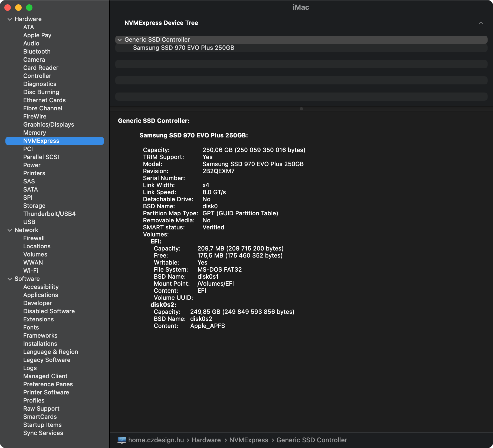Select Wi-Fi in the sidebar

(31, 271)
